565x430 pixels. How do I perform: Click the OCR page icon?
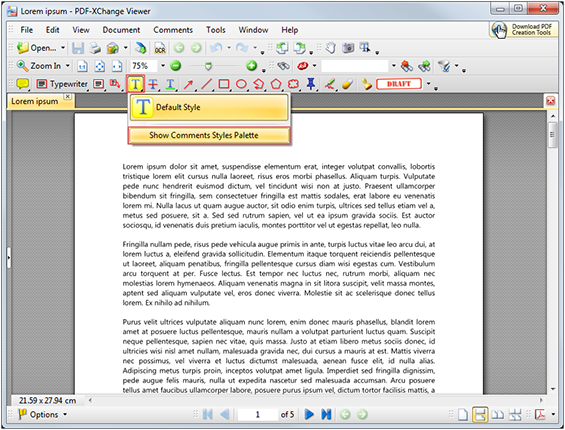160,48
